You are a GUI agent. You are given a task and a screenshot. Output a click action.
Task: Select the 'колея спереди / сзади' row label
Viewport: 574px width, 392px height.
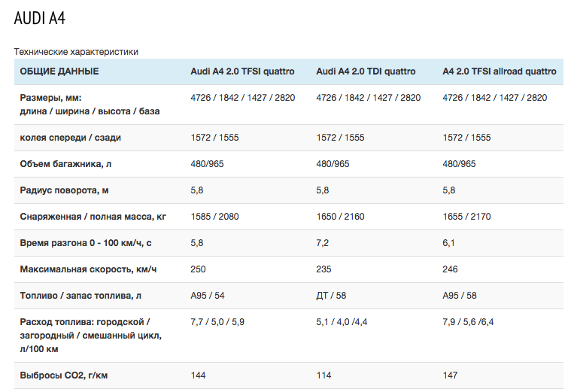click(70, 138)
